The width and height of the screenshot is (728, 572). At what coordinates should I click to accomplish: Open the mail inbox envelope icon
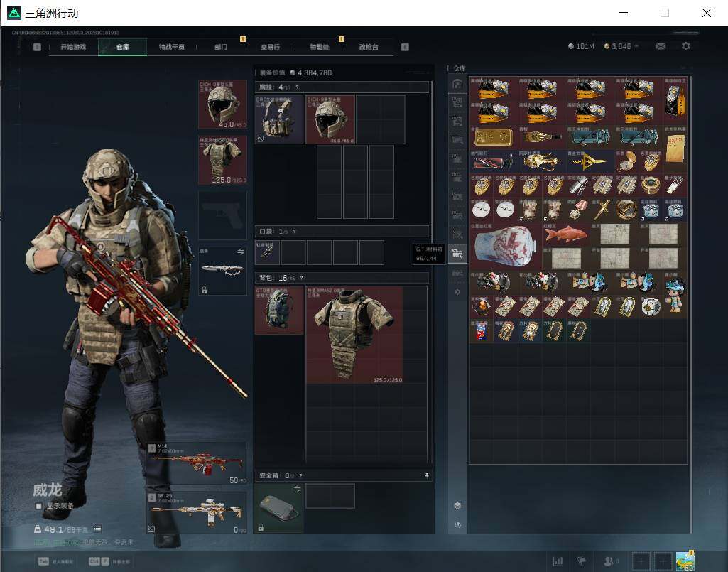click(661, 46)
